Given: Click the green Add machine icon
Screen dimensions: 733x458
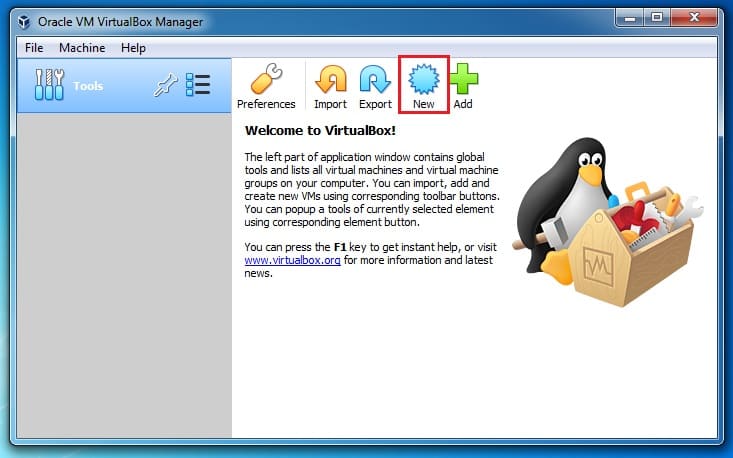Looking at the screenshot, I should (x=463, y=86).
